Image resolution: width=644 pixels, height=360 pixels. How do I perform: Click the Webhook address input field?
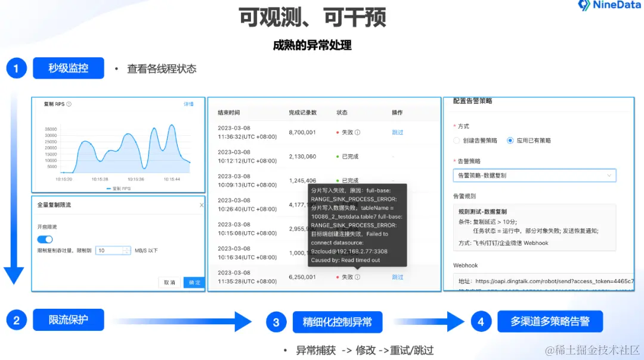tap(534, 280)
